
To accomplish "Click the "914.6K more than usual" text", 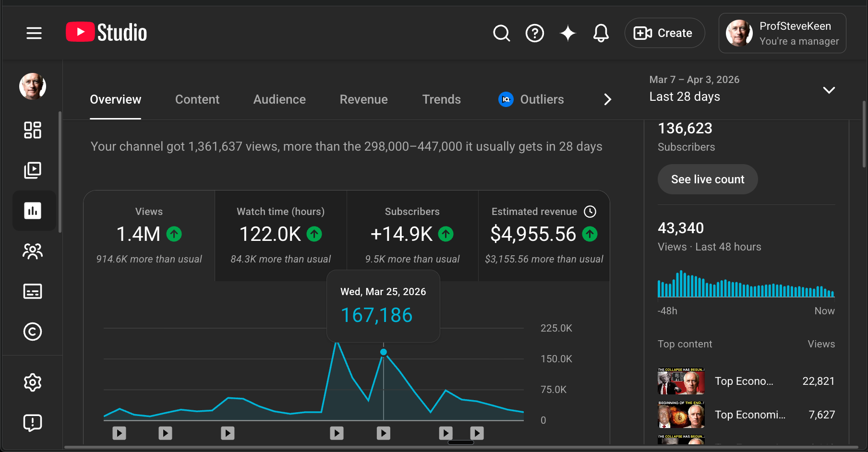I will 149,259.
